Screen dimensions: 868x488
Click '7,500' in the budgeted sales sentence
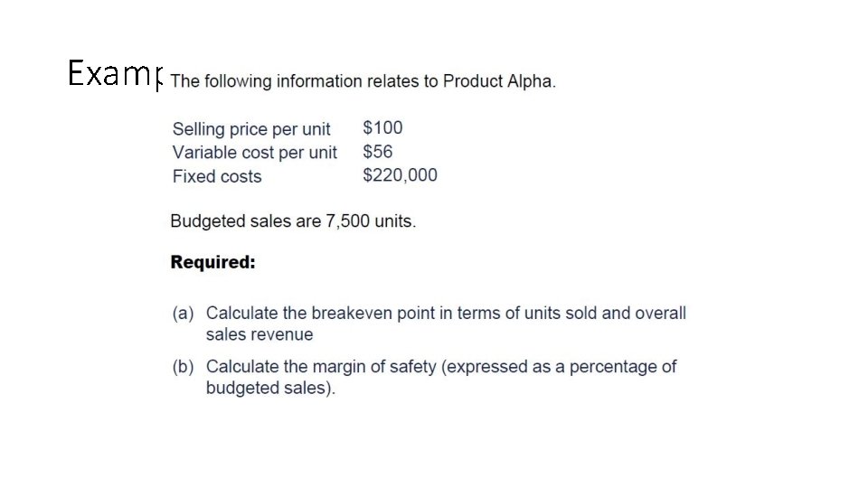pyautogui.click(x=347, y=221)
